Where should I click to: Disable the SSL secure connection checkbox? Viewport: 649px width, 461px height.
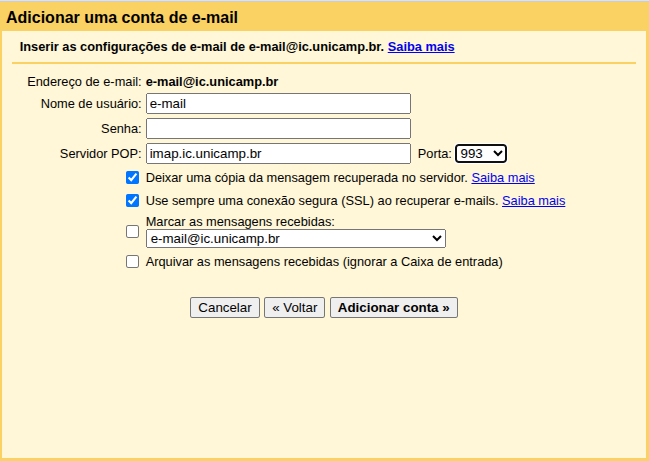(x=133, y=200)
